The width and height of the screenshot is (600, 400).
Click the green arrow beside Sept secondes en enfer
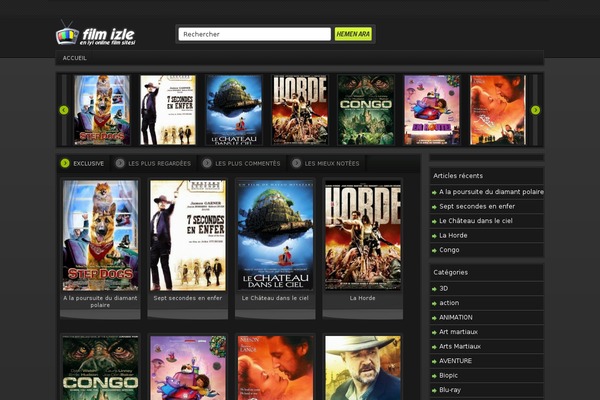pyautogui.click(x=434, y=207)
